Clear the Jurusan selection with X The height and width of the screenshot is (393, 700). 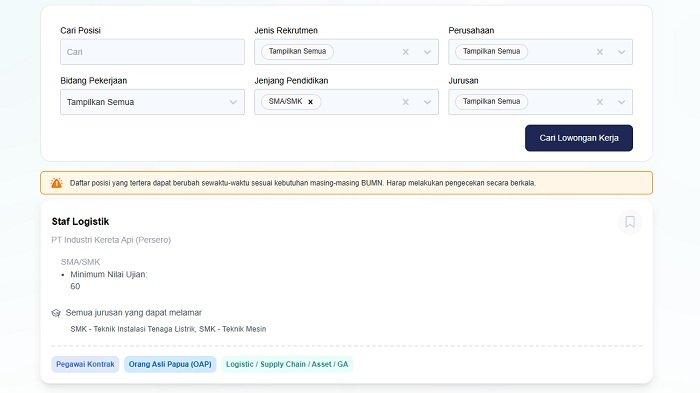point(600,102)
